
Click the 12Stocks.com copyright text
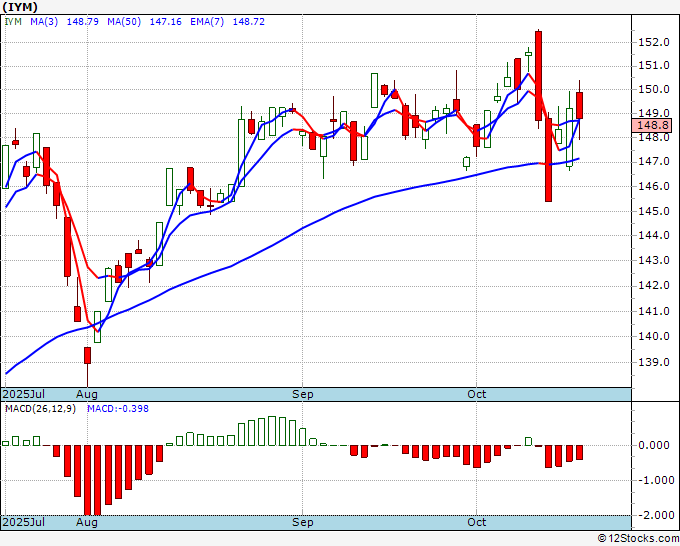pyautogui.click(x=638, y=539)
